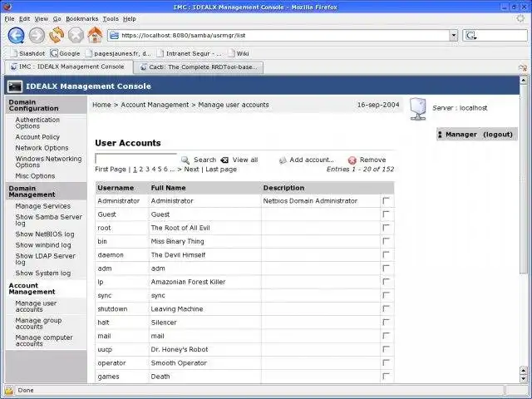This screenshot has width=532, height=399.
Task: Click the status bar security icon
Action: coord(8,390)
